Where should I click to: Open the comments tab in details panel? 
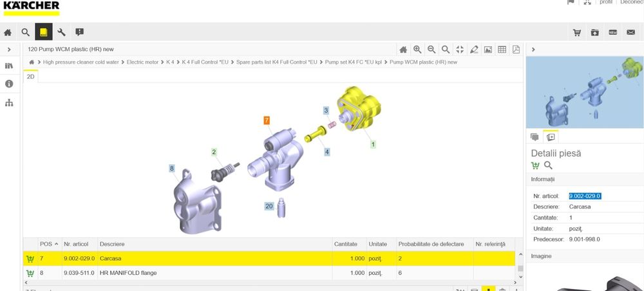point(535,137)
